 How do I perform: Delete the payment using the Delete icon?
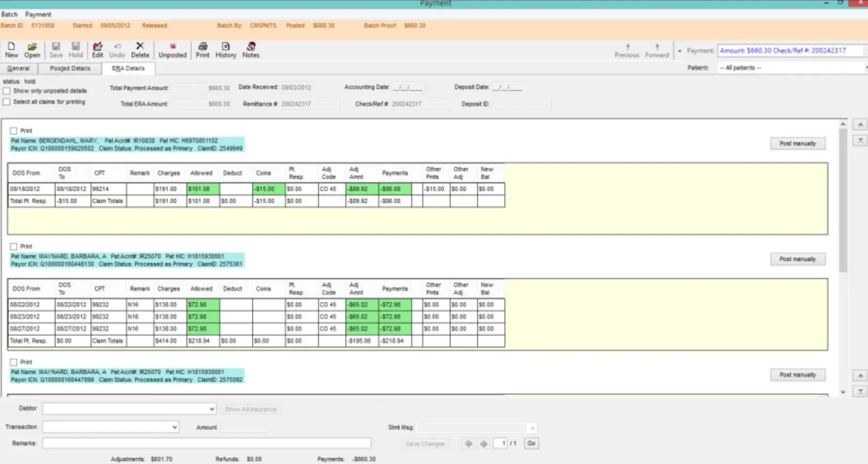pyautogui.click(x=140, y=50)
